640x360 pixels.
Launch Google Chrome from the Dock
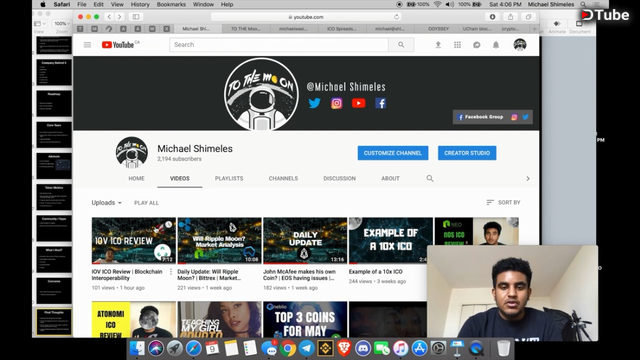(288, 349)
